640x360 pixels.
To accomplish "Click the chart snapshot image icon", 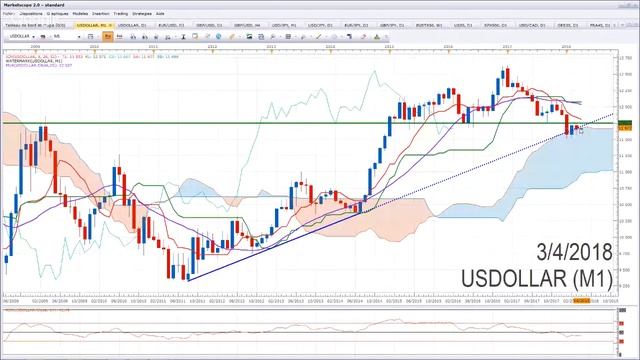I will 249,37.
